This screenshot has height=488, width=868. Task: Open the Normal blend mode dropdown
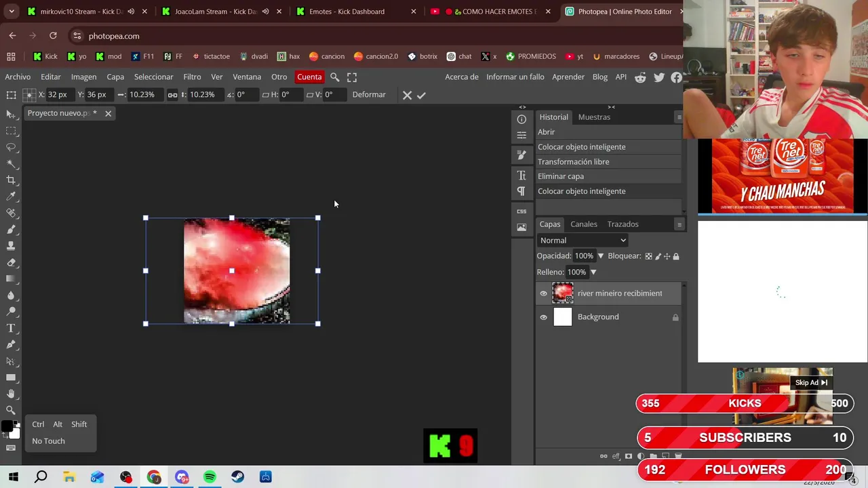pos(583,241)
